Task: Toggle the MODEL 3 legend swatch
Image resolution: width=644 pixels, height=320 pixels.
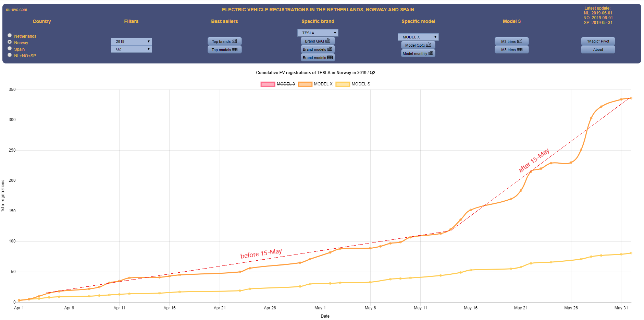Action: [x=268, y=84]
